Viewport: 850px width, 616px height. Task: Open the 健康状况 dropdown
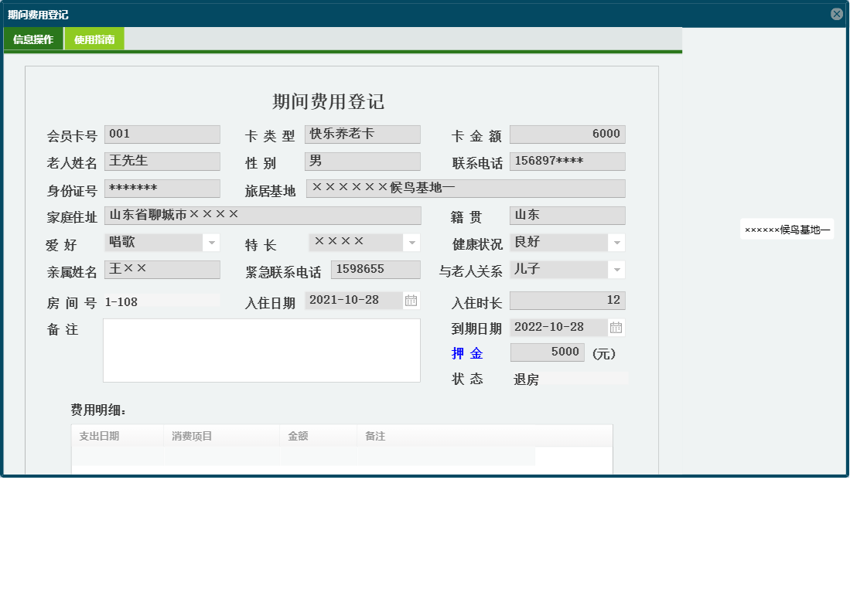(616, 242)
